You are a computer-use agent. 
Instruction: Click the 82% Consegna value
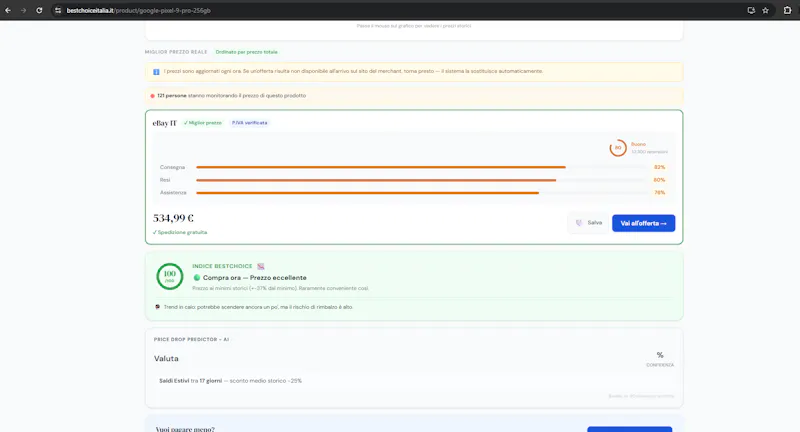[659, 167]
